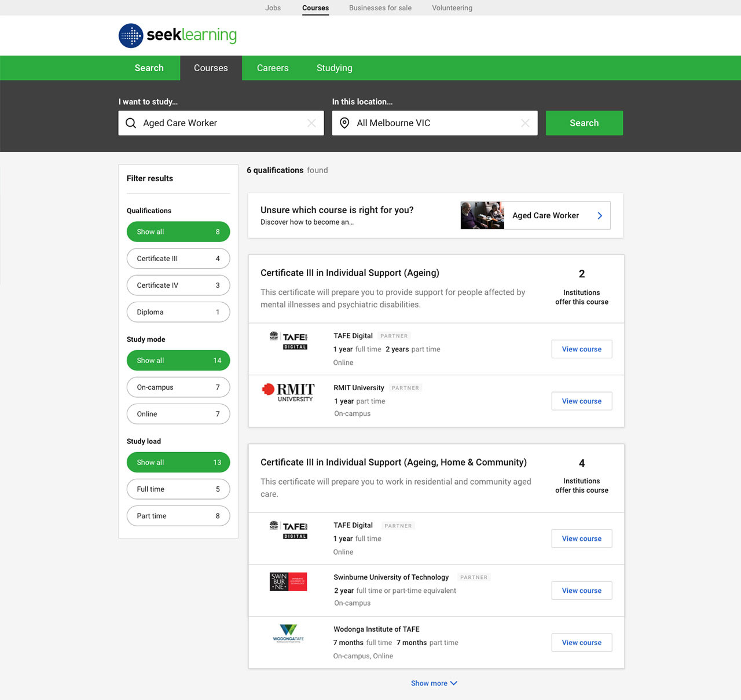Select Show all qualifications filter
Screen dimensions: 741x700
(x=178, y=232)
